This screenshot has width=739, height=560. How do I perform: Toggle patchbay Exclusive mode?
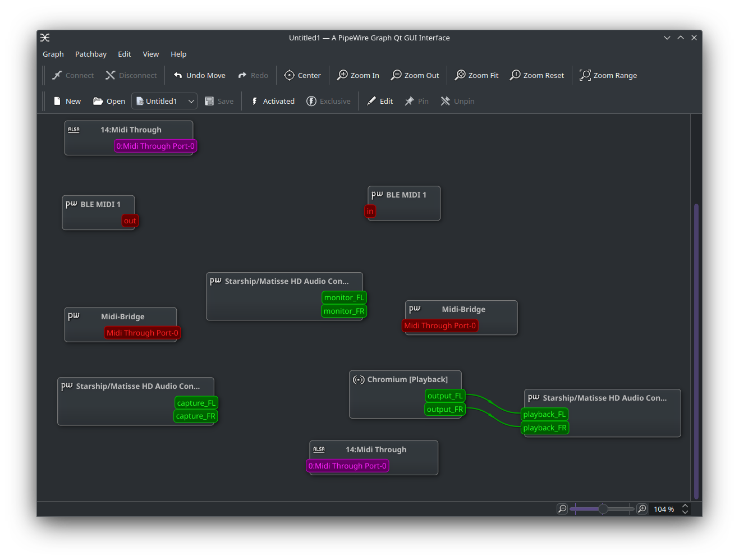point(328,101)
